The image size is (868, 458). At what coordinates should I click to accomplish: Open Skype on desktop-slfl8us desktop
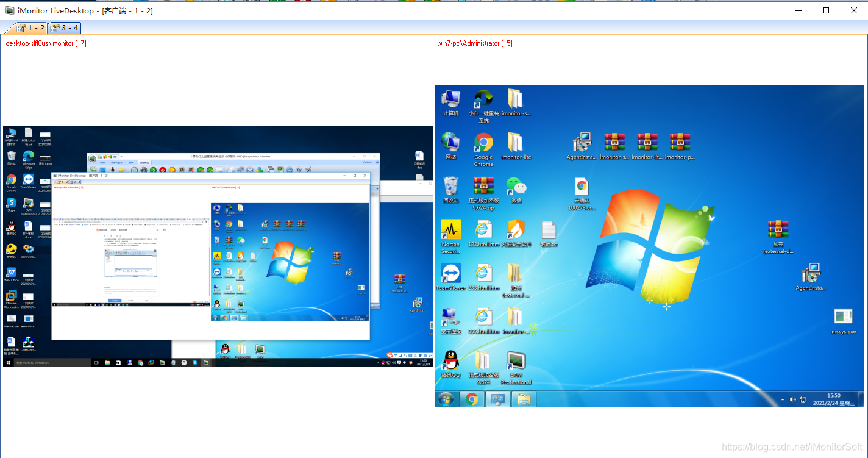coord(11,204)
